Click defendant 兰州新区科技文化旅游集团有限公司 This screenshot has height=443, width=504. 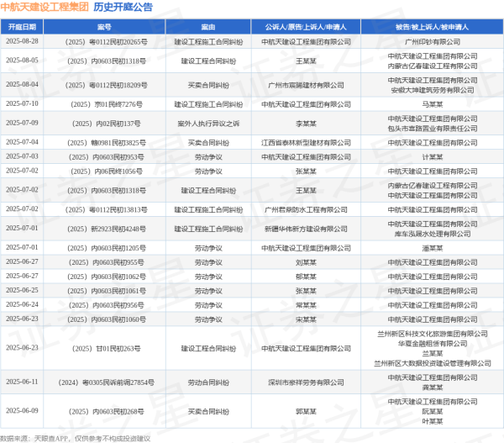coord(433,334)
